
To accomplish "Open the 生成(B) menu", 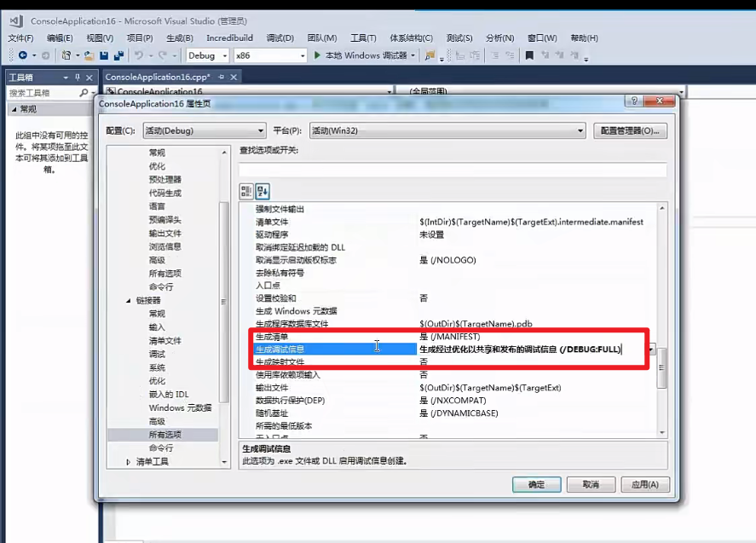I will (180, 38).
